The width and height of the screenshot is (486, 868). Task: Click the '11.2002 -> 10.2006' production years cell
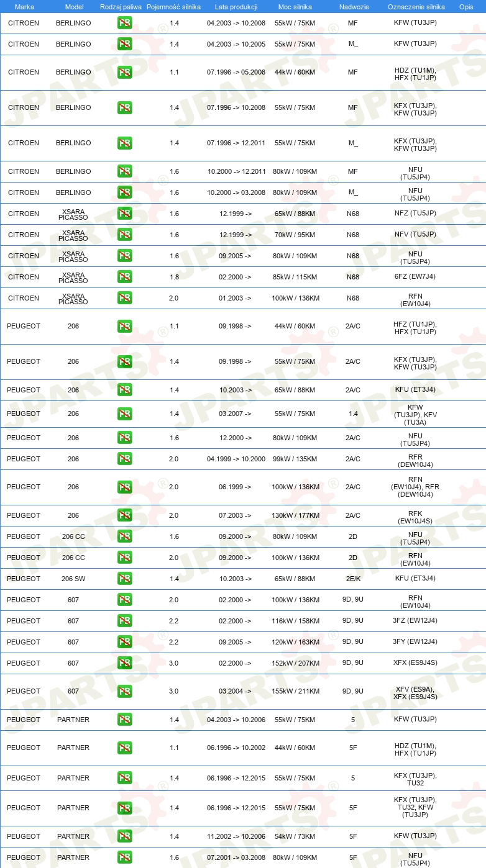pyautogui.click(x=236, y=836)
